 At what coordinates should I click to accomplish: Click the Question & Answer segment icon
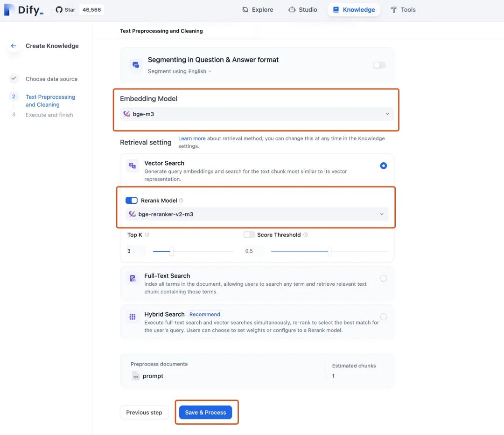tap(136, 65)
